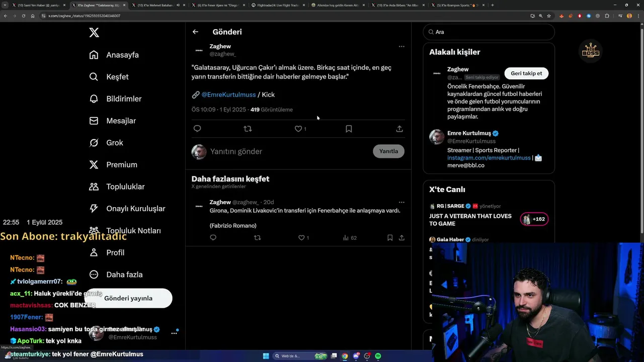Viewport: 644px width, 362px height.
Task: Bookmark the Livakovic post
Action: 390,238
